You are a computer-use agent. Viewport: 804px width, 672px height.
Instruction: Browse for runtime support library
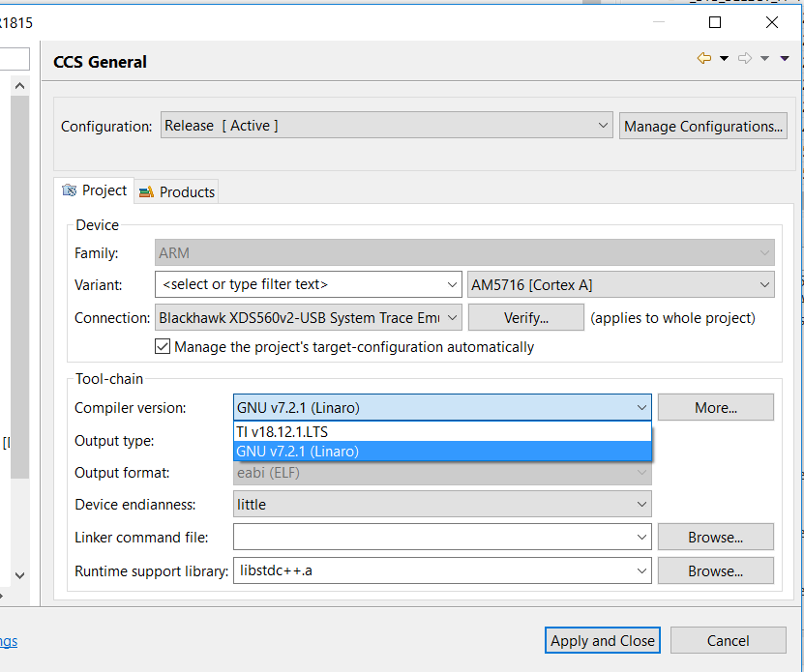click(x=716, y=570)
